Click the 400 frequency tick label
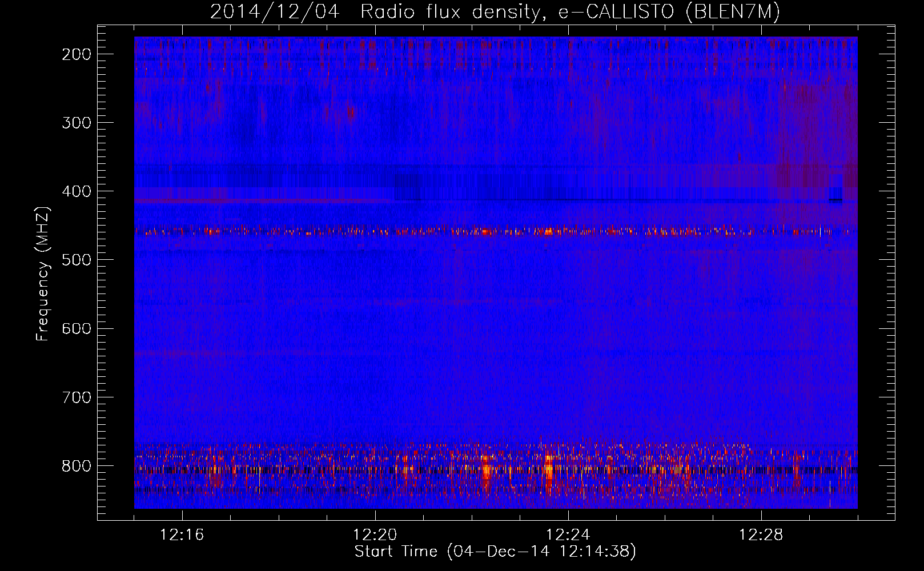 (x=77, y=191)
